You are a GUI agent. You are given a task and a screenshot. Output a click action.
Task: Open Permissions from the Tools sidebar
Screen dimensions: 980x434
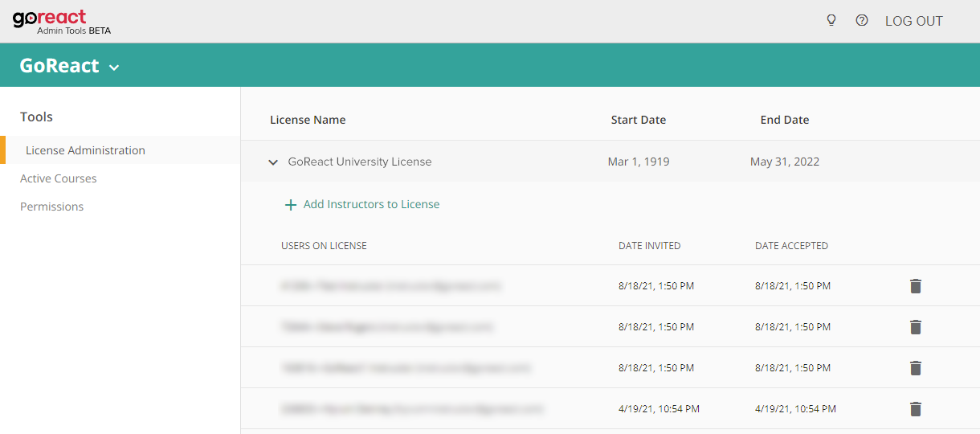51,207
